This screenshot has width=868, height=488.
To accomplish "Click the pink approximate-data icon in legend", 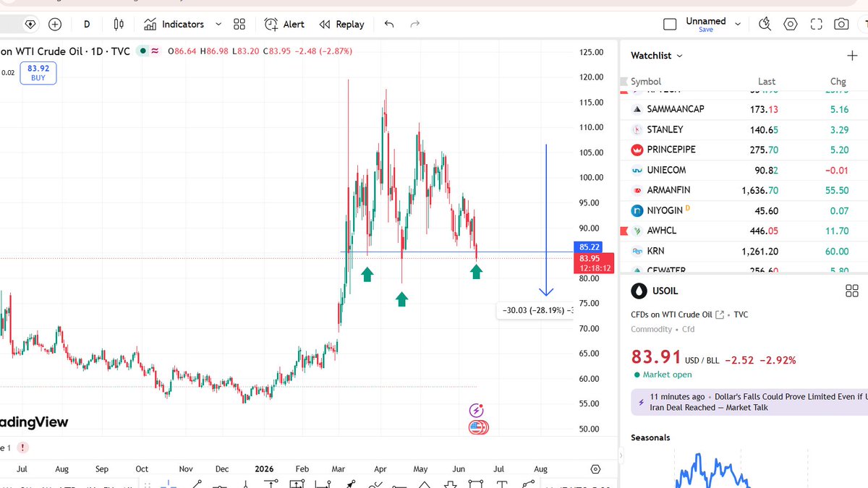I will tap(155, 51).
